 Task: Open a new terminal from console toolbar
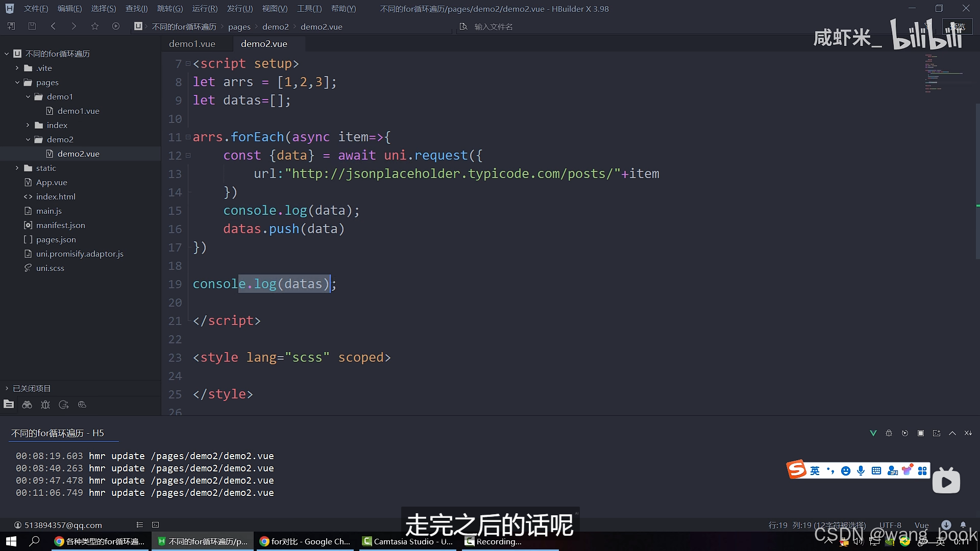pos(937,433)
